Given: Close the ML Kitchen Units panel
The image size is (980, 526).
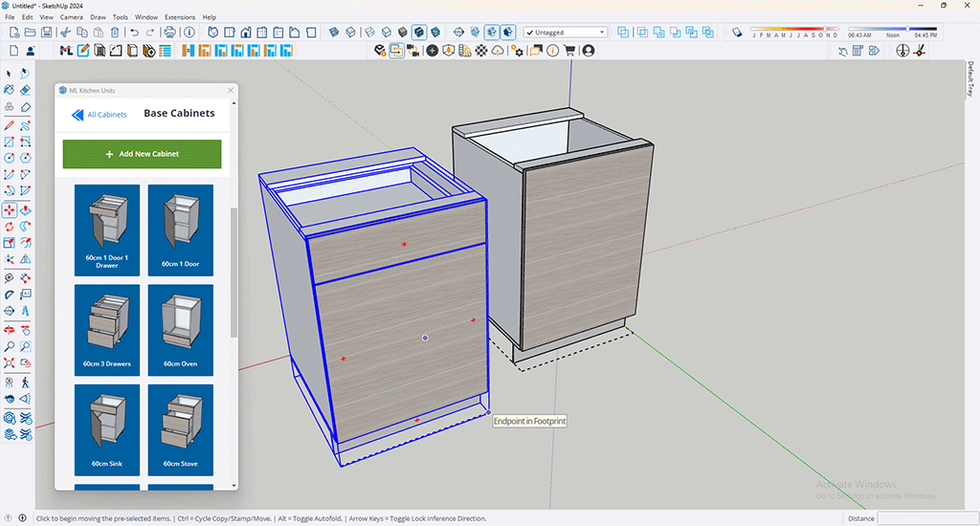Looking at the screenshot, I should [x=231, y=91].
